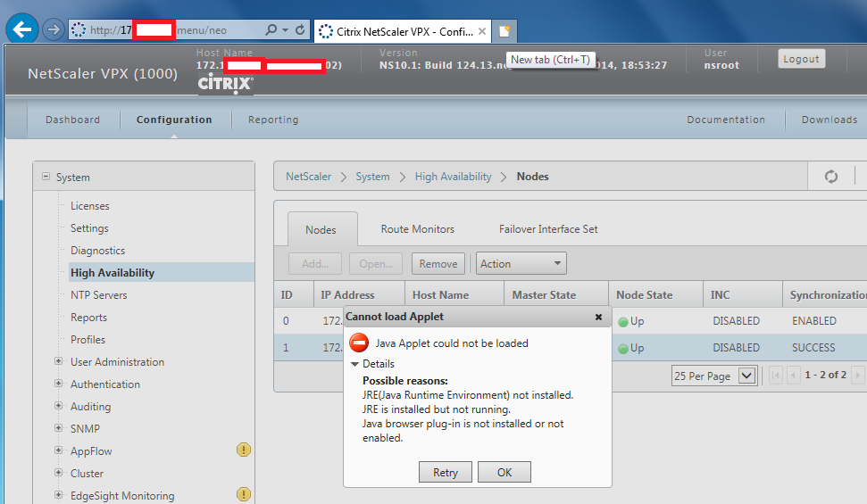The image size is (867, 504).
Task: Open Reports in the System tree
Action: click(89, 318)
